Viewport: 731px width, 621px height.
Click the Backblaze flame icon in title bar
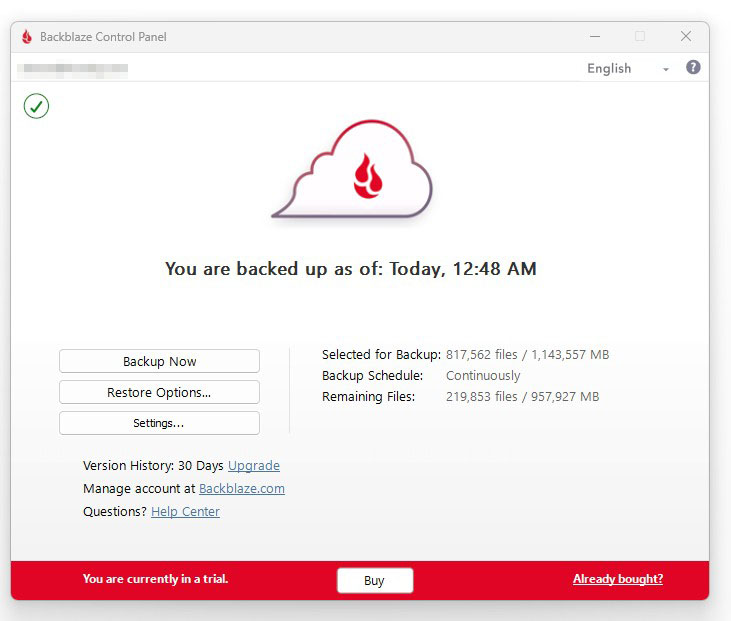click(x=27, y=37)
